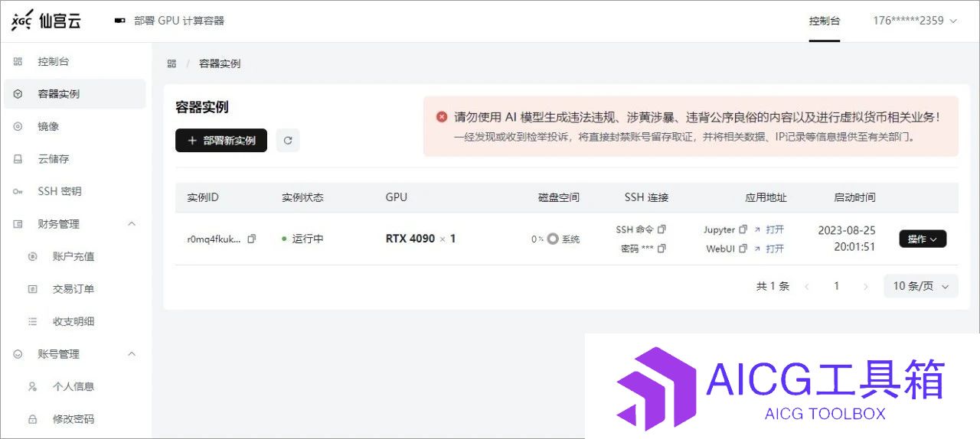Screen dimensions: 980x439
Task: Click the 账号管理 smiley icon
Action: pos(18,354)
